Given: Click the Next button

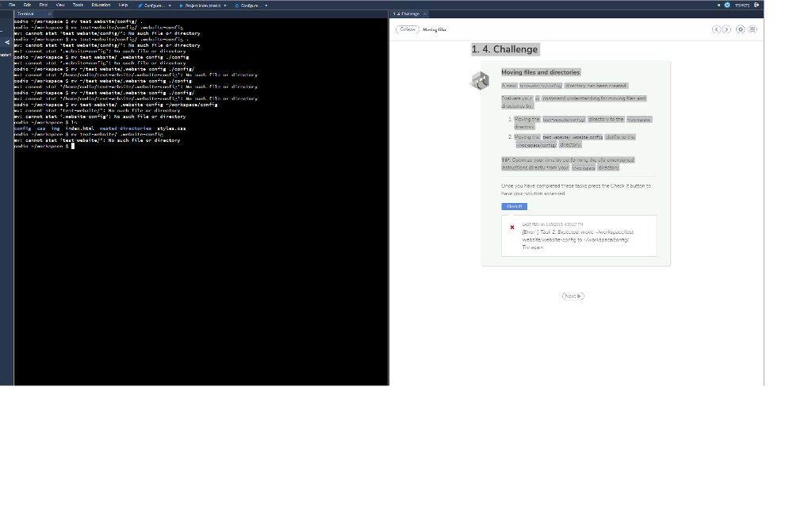Looking at the screenshot, I should click(573, 296).
